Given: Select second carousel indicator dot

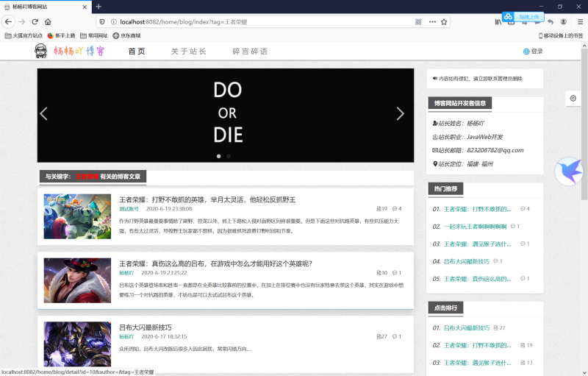Looking at the screenshot, I should tap(229, 156).
